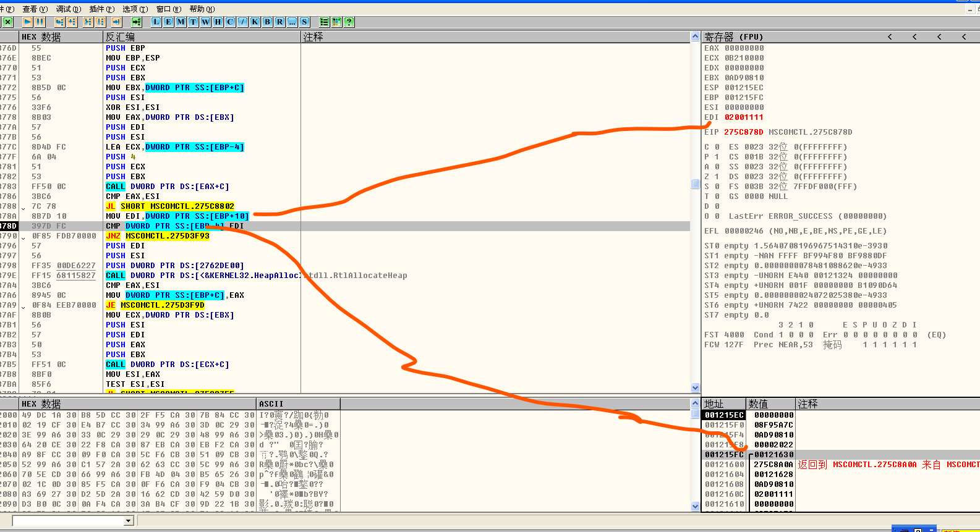The height and width of the screenshot is (532, 980).
Task: Open the 插件(P) plugins menu
Action: (101, 9)
